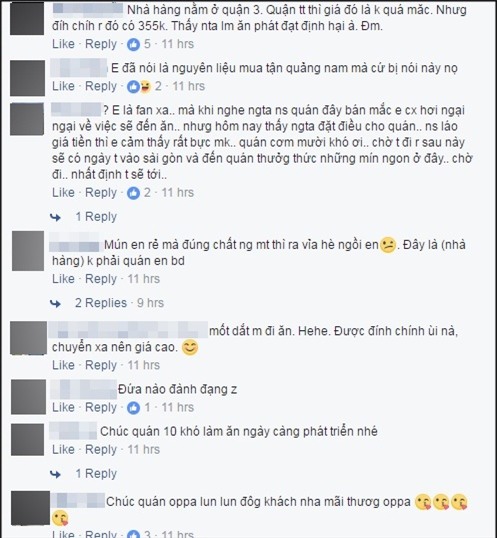Click the reply arrow icon beside '2 Replies'

(x=56, y=303)
